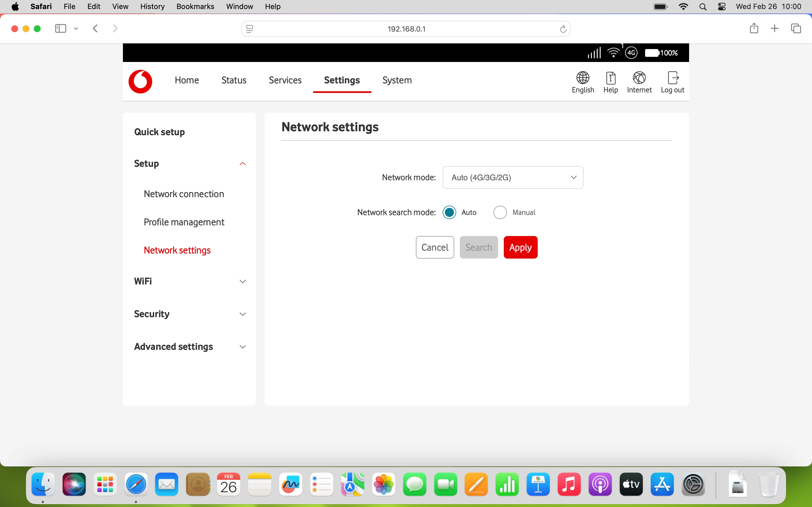Click the Help document icon
812x507 pixels.
point(610,78)
